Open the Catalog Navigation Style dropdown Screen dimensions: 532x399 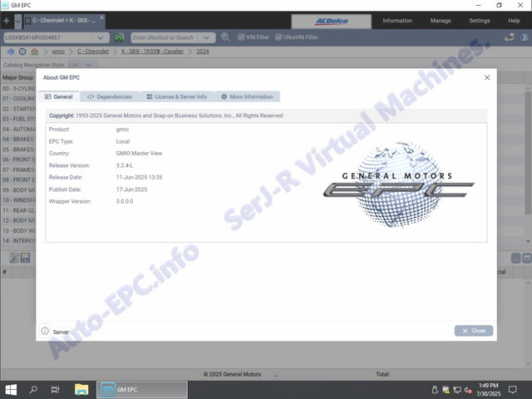(82, 65)
